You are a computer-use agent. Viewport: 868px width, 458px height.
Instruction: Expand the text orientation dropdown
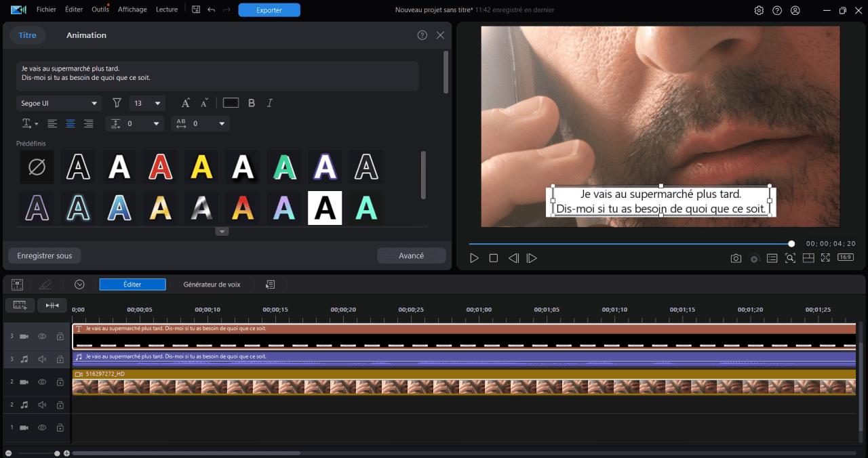click(30, 123)
